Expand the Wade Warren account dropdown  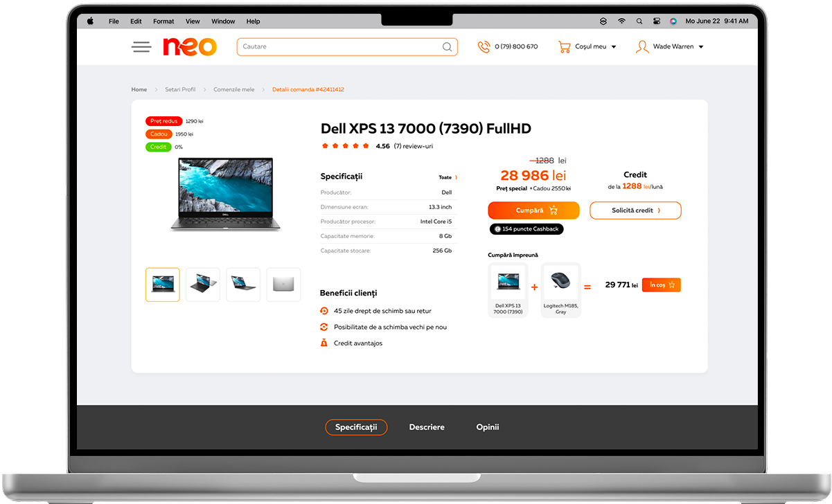coord(701,47)
